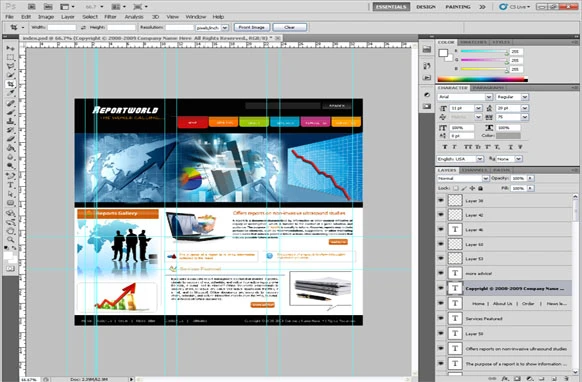Select the Lasso tool
Screen dimensions: 582x382
tap(10, 66)
